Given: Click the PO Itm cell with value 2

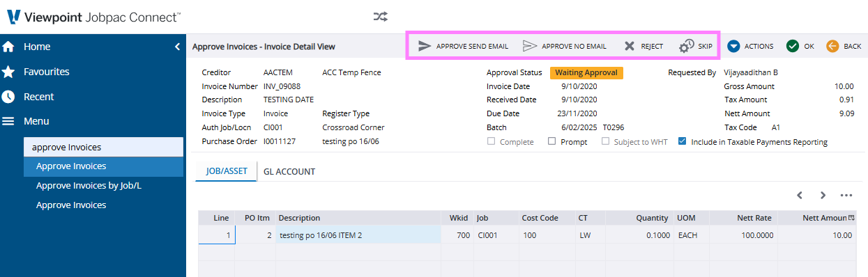Looking at the screenshot, I should click(x=255, y=235).
